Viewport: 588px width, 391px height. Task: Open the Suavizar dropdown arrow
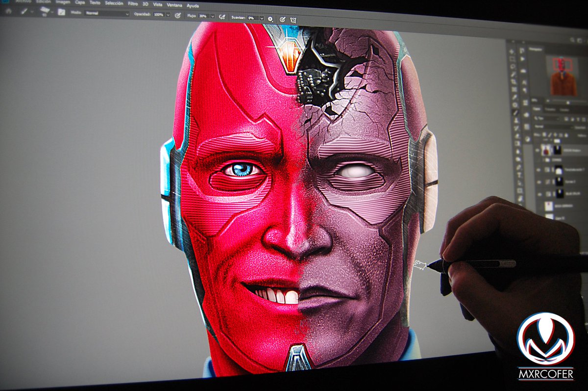pos(262,18)
